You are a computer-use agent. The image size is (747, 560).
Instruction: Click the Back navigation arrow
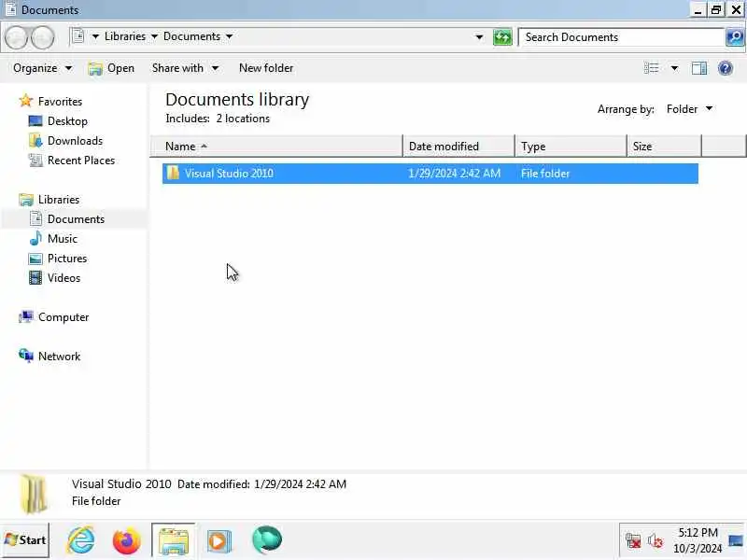pos(16,37)
